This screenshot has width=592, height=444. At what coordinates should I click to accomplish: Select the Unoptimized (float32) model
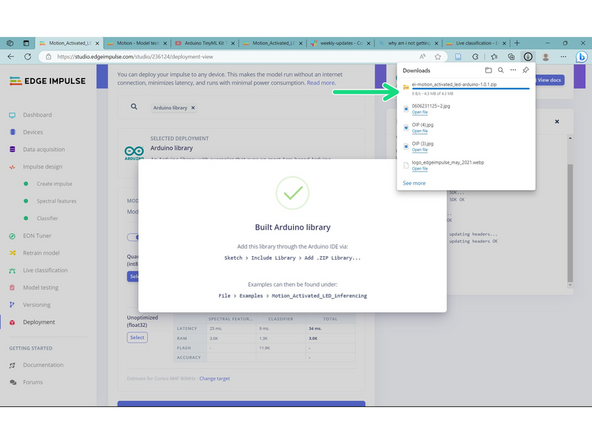coord(137,338)
